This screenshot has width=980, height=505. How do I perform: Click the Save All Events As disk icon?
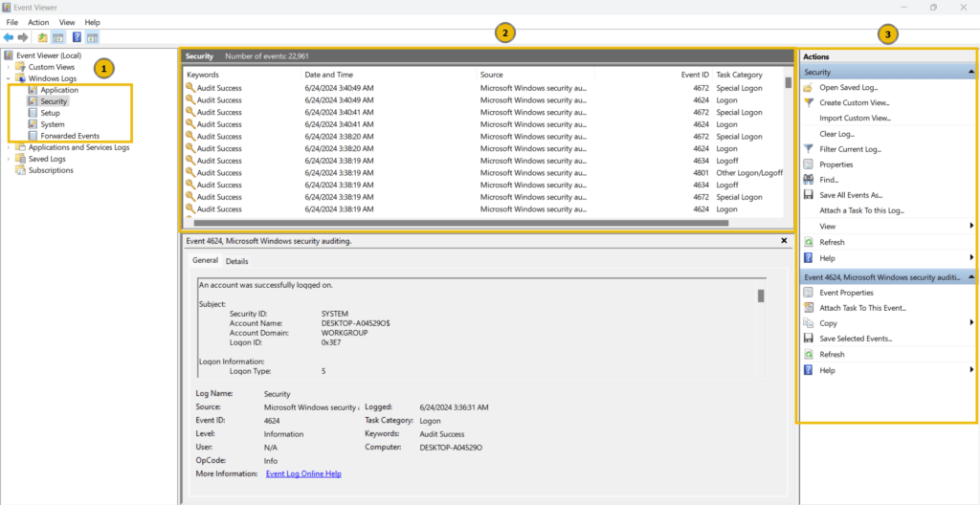808,196
